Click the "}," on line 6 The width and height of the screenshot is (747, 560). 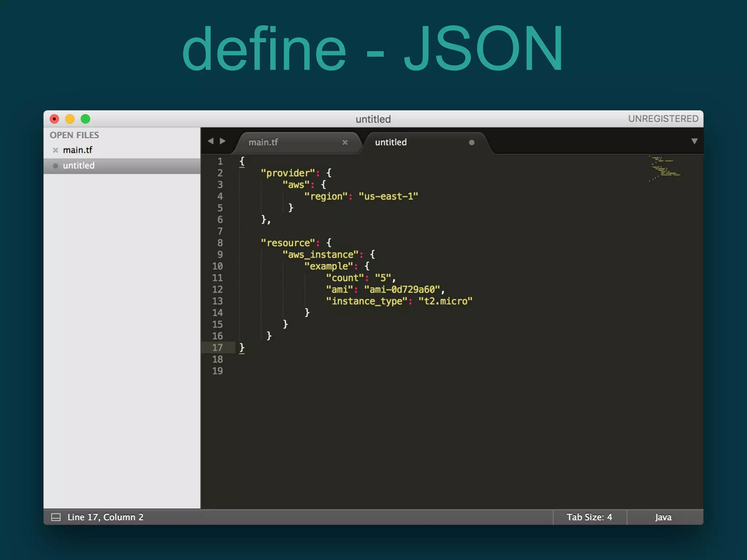pyautogui.click(x=266, y=219)
